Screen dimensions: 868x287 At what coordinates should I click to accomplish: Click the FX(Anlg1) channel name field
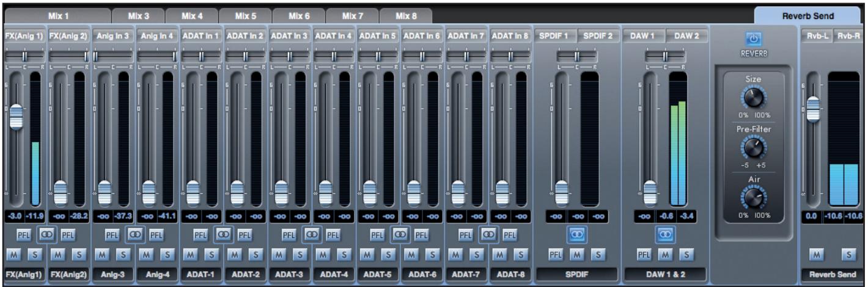[x=25, y=274]
